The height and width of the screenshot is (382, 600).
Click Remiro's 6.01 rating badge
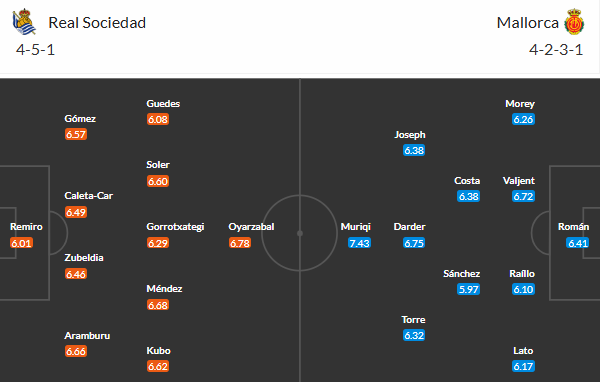point(21,243)
